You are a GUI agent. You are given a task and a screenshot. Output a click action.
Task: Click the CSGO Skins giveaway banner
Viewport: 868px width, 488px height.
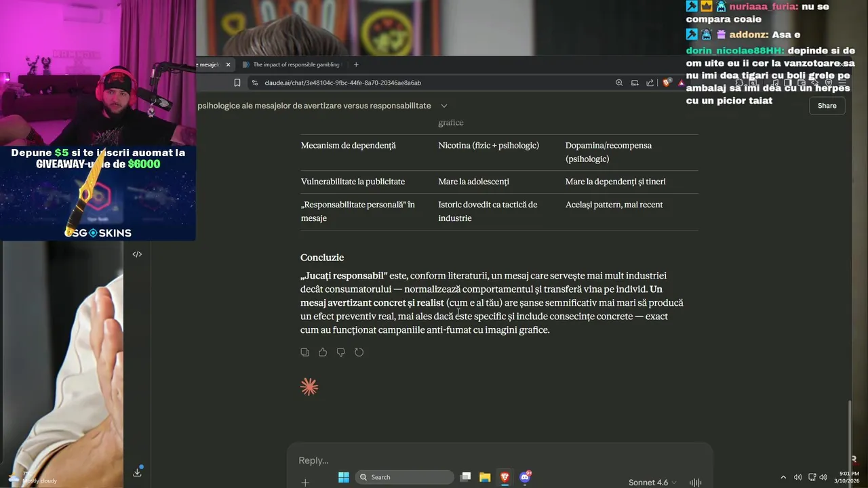[x=98, y=193]
